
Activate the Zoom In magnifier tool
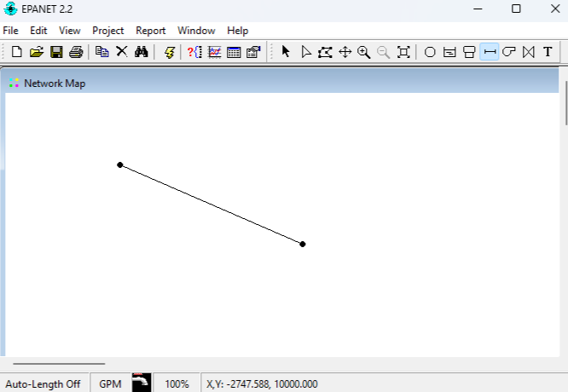point(364,52)
